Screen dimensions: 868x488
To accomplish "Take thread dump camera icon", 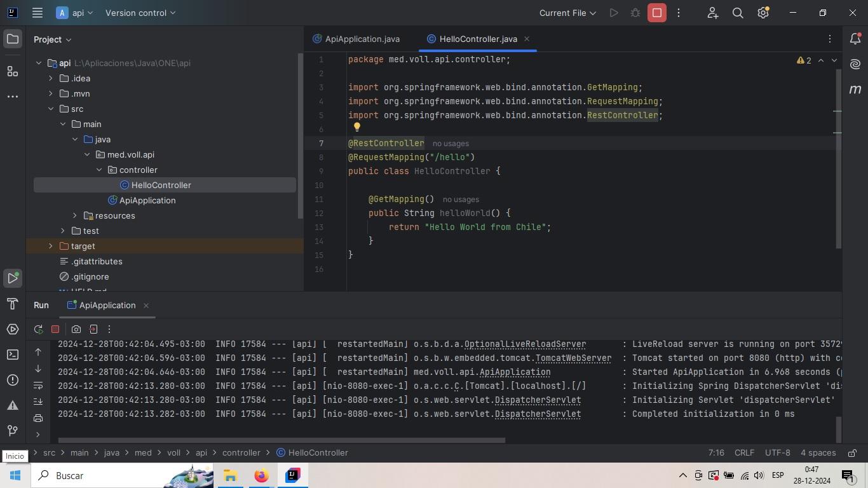I will (x=76, y=329).
